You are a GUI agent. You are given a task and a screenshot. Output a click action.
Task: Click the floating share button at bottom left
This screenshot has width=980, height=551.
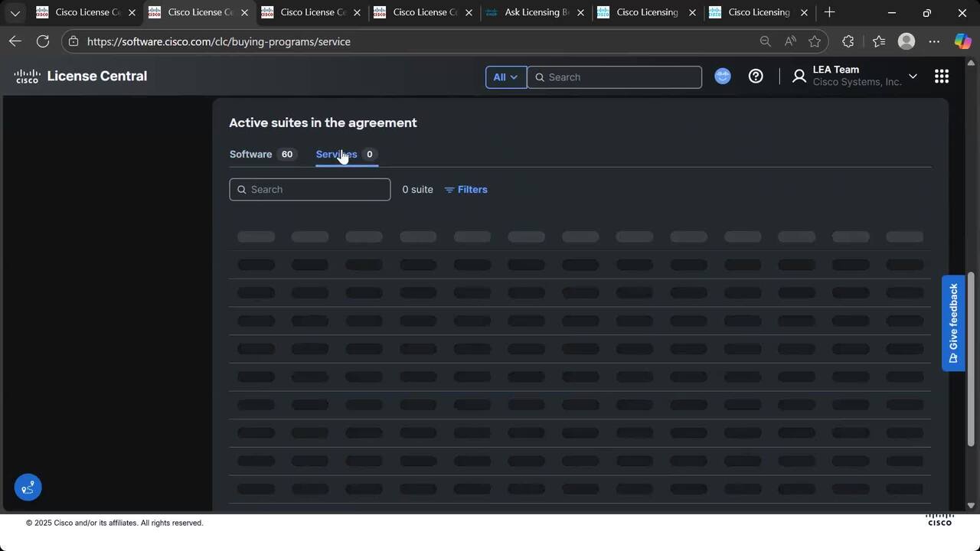coord(28,487)
